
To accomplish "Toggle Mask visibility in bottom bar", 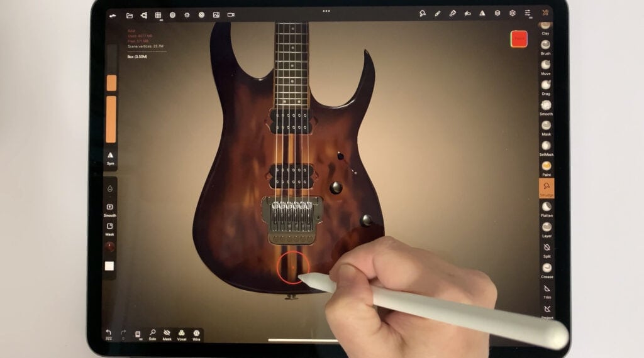I will pos(167,334).
